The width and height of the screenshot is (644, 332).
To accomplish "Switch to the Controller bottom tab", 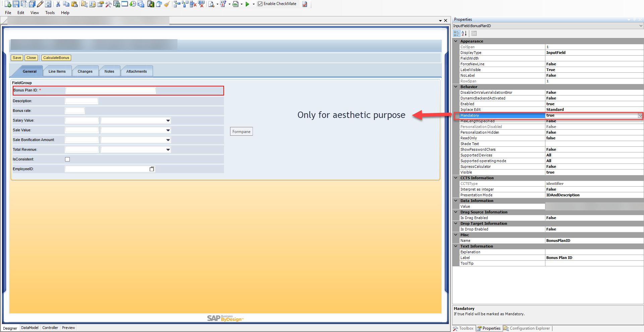I will pyautogui.click(x=50, y=328).
